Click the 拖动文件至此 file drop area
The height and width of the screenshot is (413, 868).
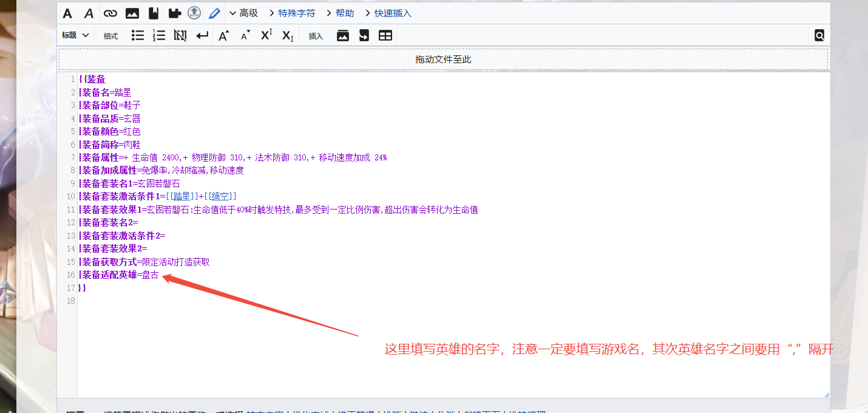[443, 60]
